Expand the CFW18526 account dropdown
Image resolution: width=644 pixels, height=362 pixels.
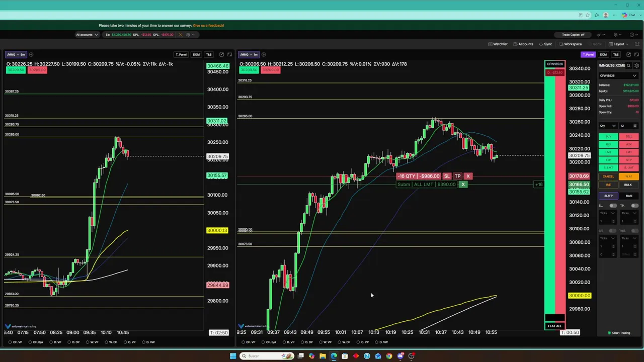[618, 76]
